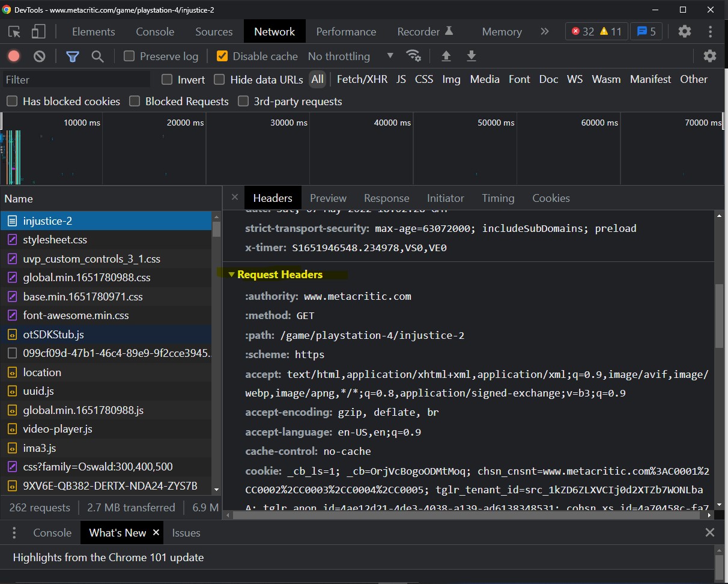Select stylesheet.css request
728x584 pixels.
pyautogui.click(x=106, y=240)
